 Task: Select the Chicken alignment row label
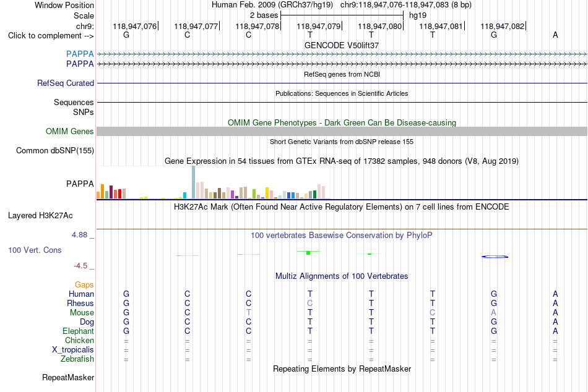pos(79,340)
